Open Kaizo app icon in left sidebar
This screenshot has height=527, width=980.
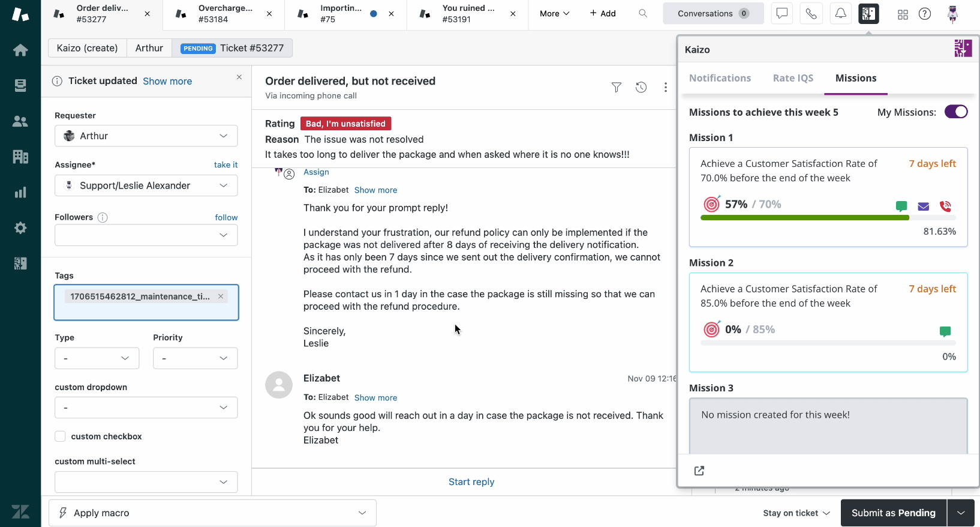[20, 263]
